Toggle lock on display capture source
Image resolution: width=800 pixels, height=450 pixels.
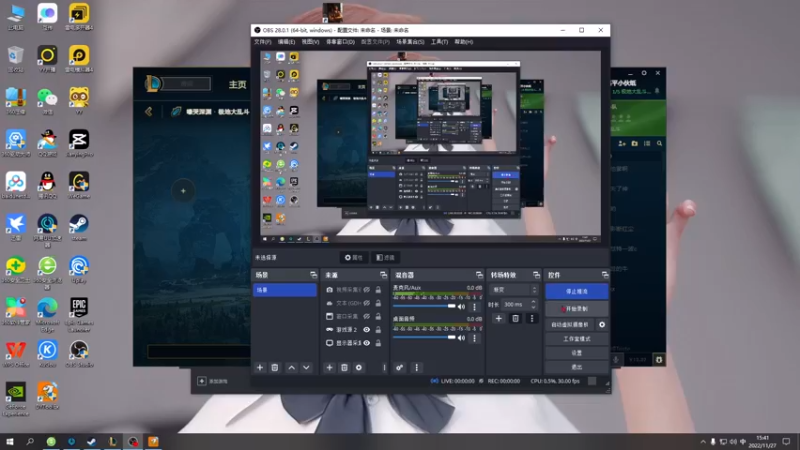pos(378,343)
